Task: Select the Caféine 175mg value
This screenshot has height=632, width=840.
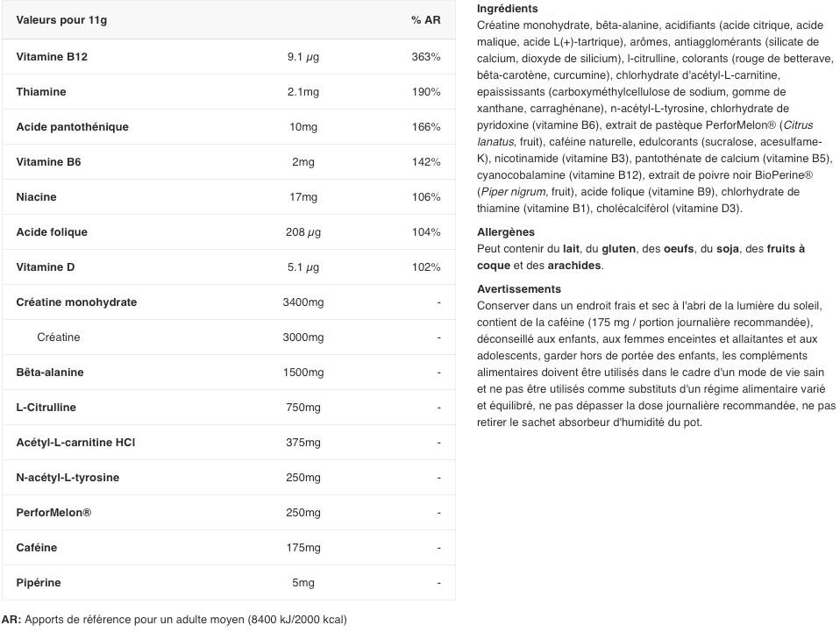Action: (303, 548)
